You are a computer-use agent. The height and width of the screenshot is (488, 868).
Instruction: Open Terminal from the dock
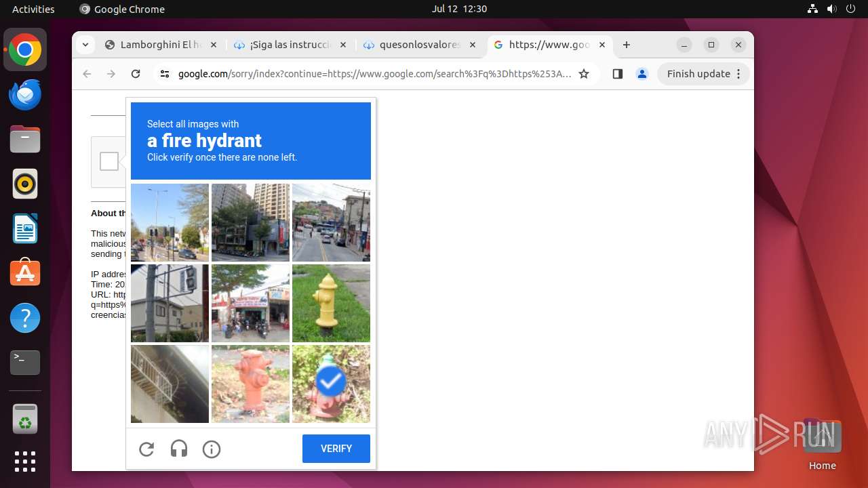(x=25, y=363)
